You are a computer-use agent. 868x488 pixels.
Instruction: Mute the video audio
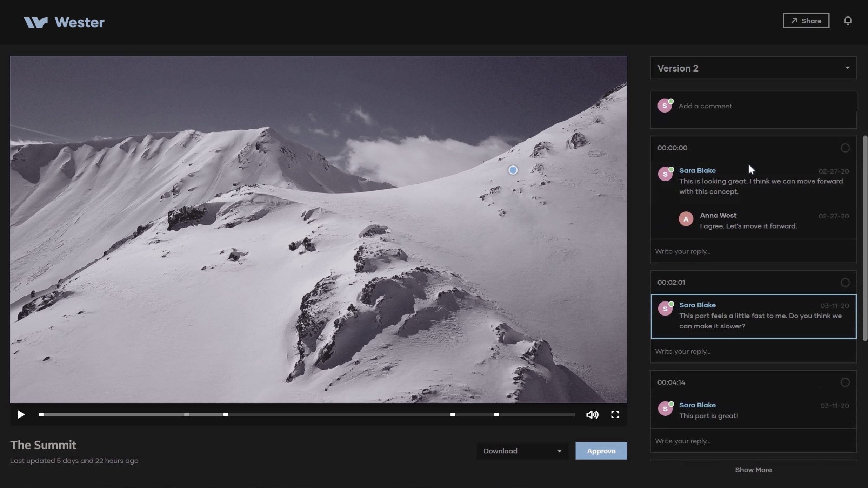[592, 414]
